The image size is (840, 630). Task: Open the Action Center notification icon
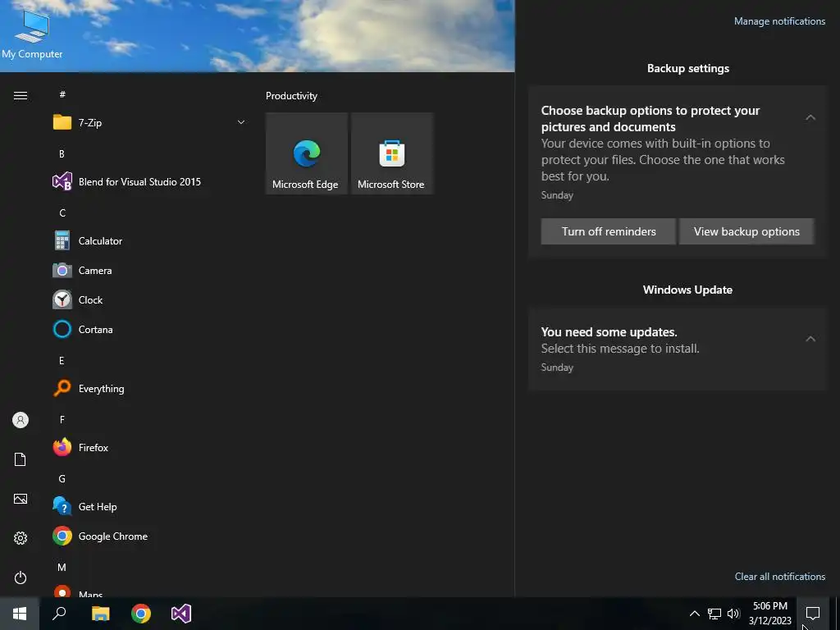[813, 614]
